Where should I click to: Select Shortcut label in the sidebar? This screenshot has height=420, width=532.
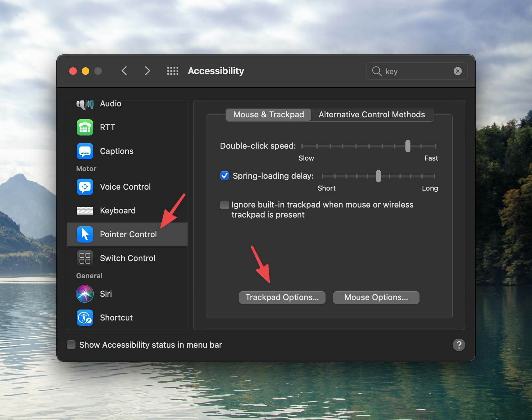pyautogui.click(x=116, y=318)
